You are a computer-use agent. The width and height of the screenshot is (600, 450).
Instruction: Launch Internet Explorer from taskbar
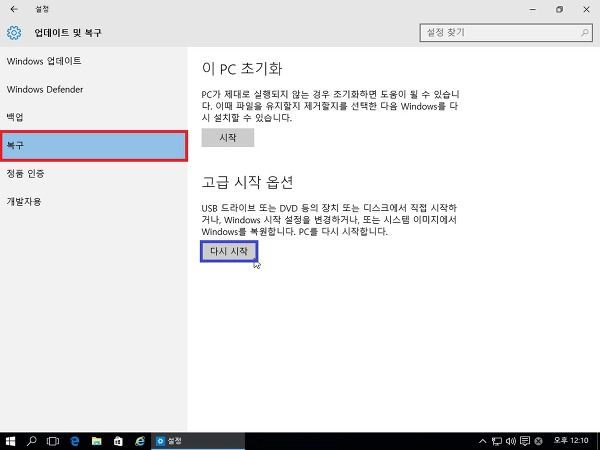click(140, 441)
